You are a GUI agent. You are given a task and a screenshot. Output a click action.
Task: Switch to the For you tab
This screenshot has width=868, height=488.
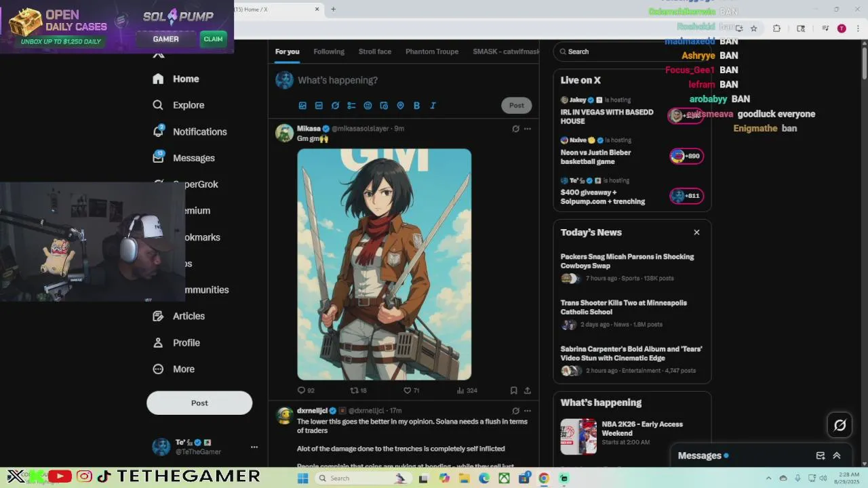(x=287, y=52)
